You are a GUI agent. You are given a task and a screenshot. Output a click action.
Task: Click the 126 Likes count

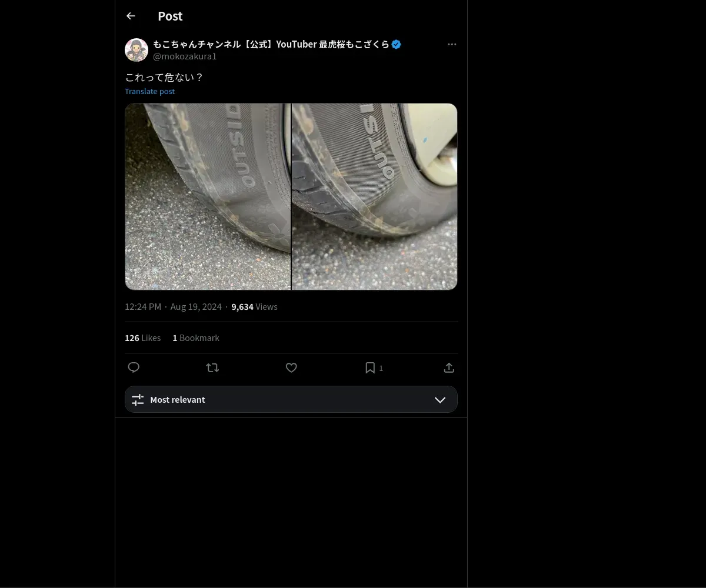142,338
